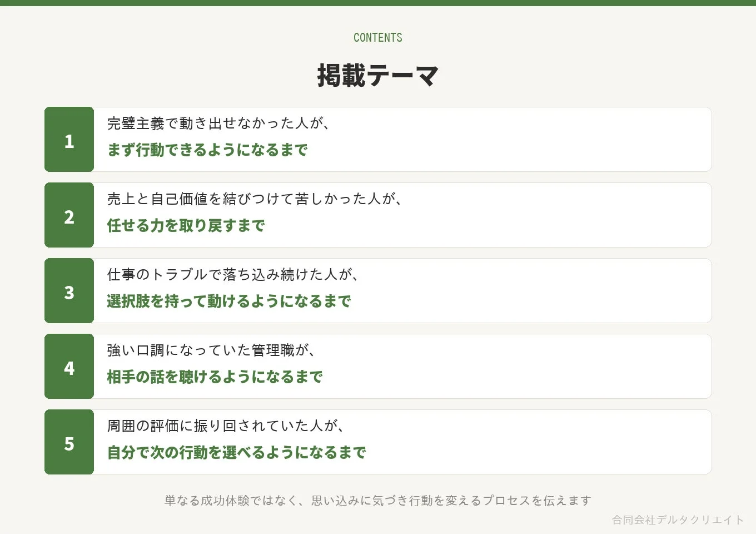The width and height of the screenshot is (756, 534).
Task: Select the green number 3 badge
Action: (69, 291)
